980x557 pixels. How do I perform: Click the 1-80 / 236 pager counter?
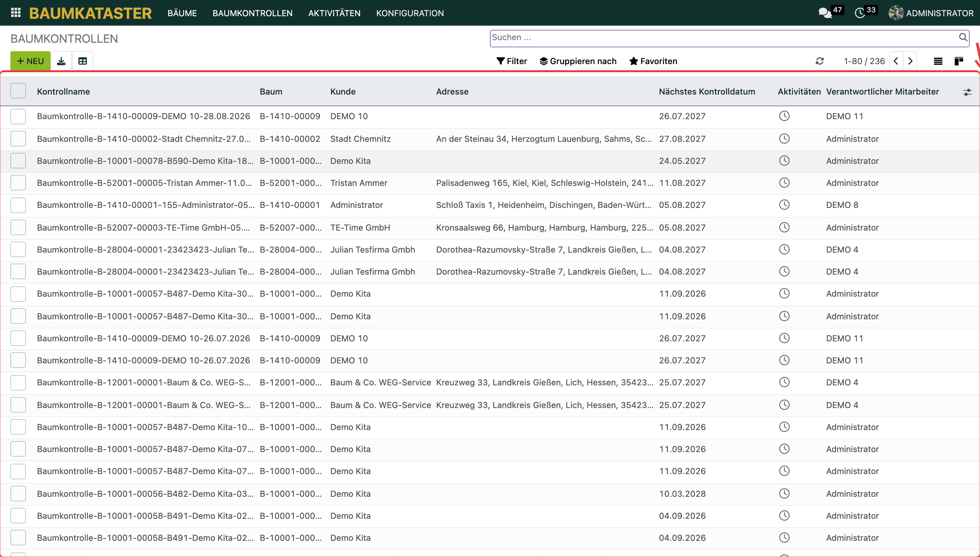864,61
